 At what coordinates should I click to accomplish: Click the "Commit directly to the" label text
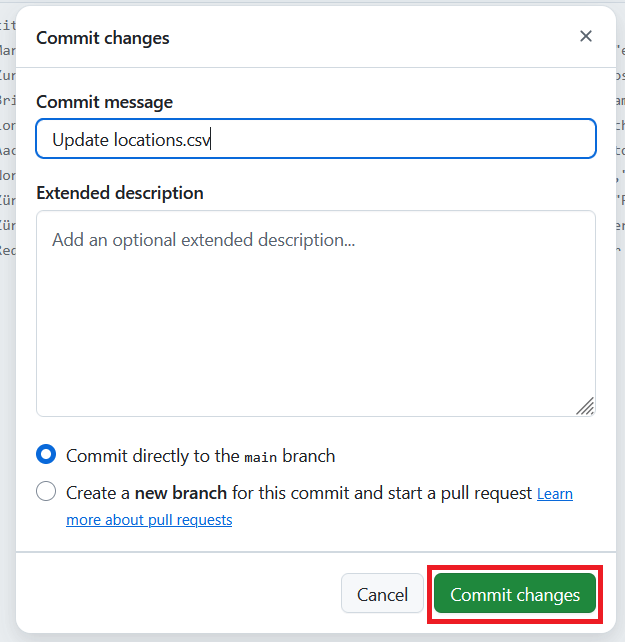153,456
